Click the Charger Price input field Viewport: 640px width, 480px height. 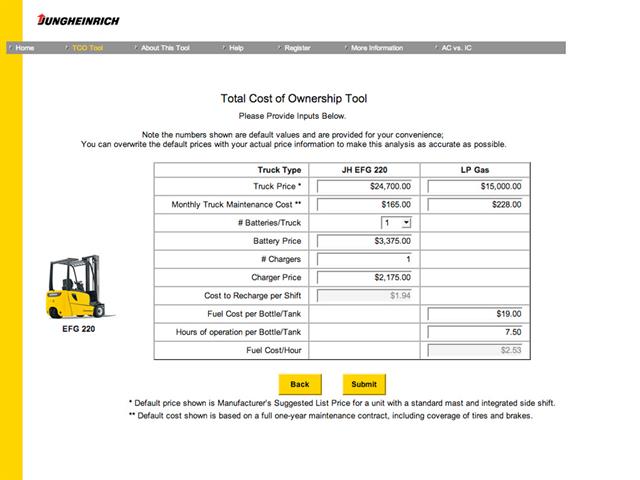coord(365,277)
